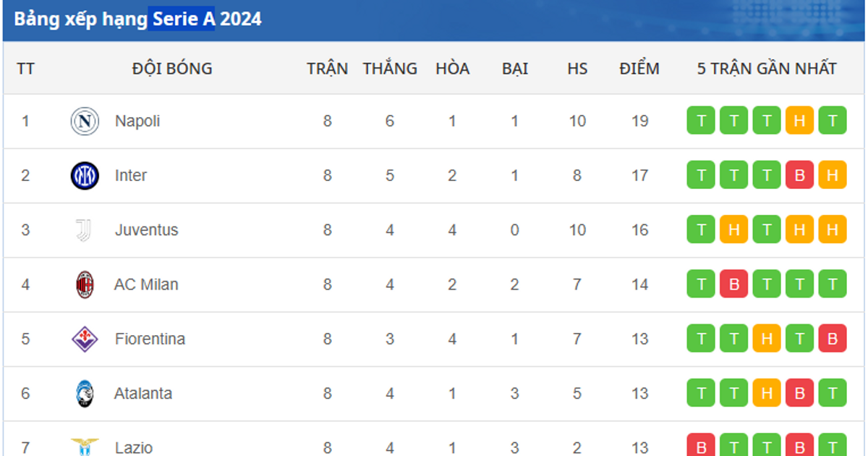
Task: Click the THẮNG column header
Action: 390,69
